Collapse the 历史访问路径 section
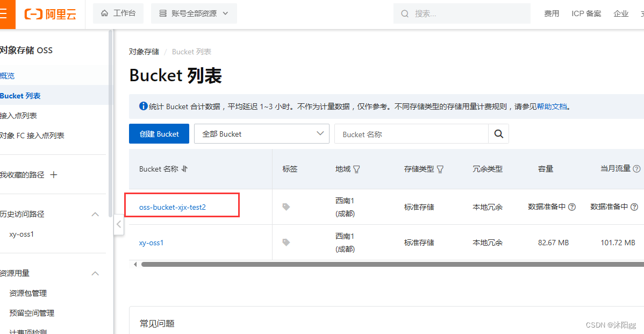 tap(95, 214)
